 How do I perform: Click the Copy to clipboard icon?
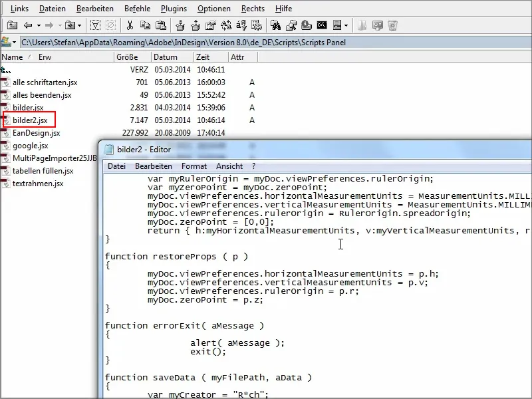click(145, 25)
